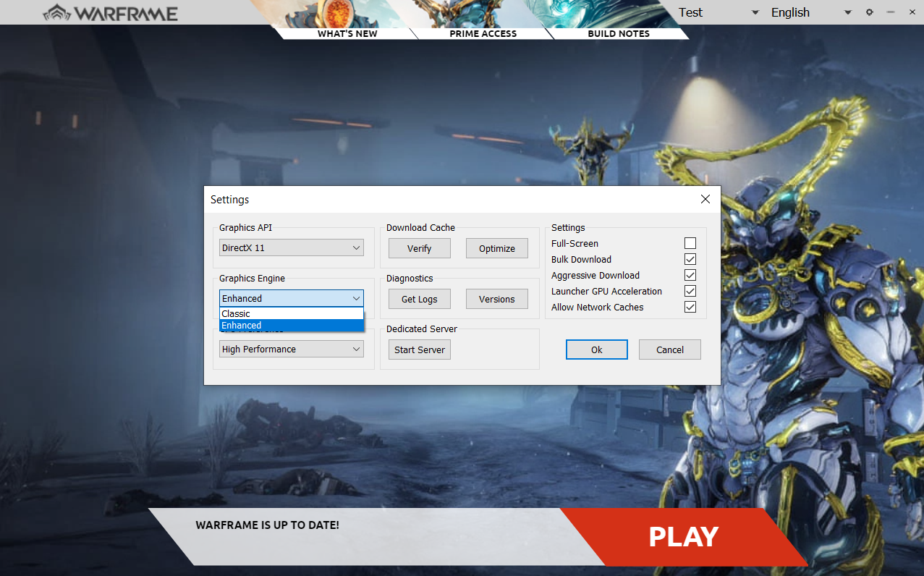924x576 pixels.
Task: Click the Warframe logo
Action: [111, 12]
